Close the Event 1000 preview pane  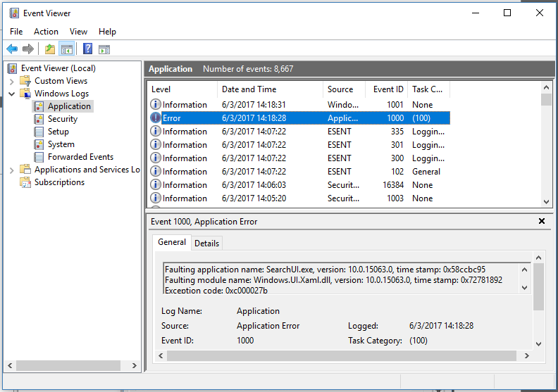(x=542, y=221)
